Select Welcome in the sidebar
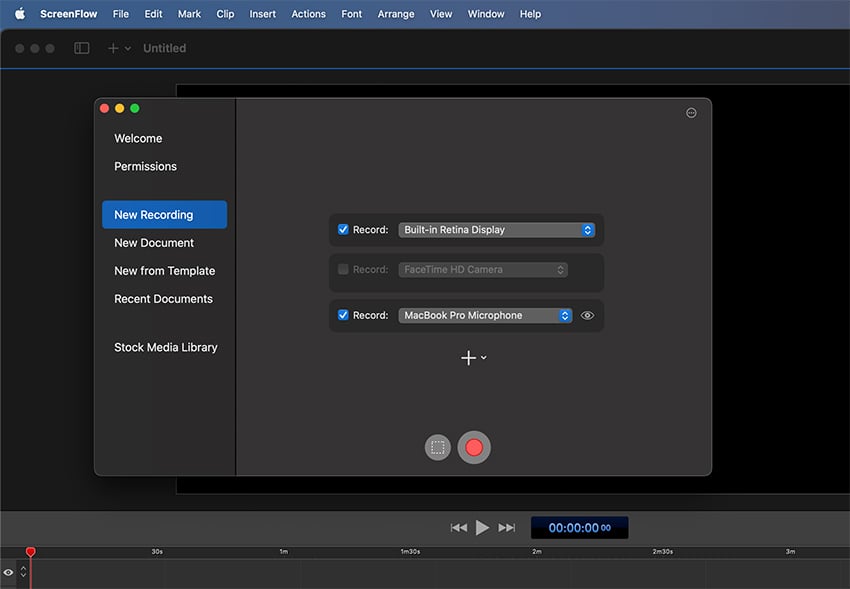 pyautogui.click(x=138, y=138)
